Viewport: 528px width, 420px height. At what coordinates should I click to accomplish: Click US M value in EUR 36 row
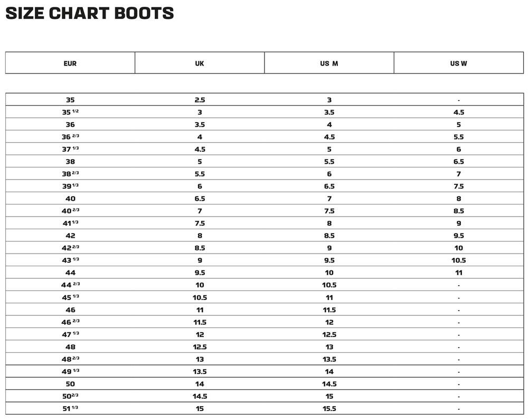(329, 125)
